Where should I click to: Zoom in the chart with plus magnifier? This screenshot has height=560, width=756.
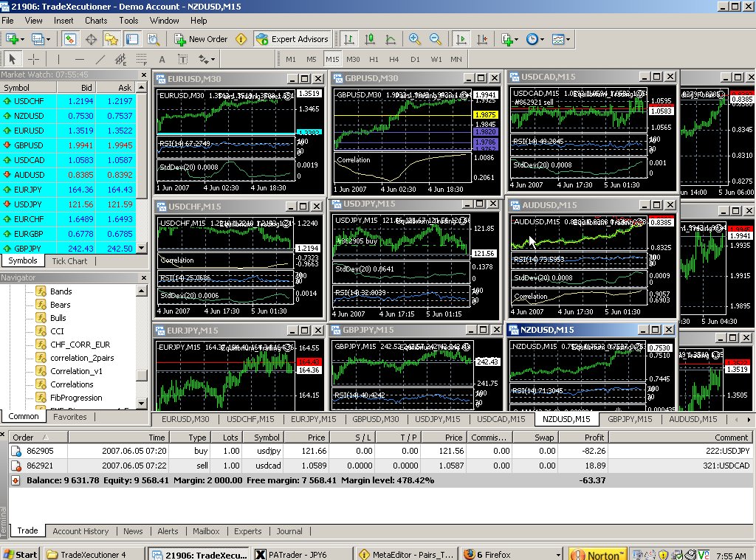click(414, 39)
